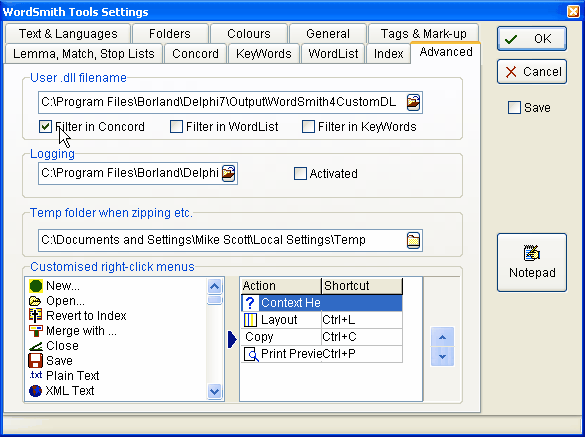Click the Layout columns icon
This screenshot has height=437, width=585.
pyautogui.click(x=250, y=320)
